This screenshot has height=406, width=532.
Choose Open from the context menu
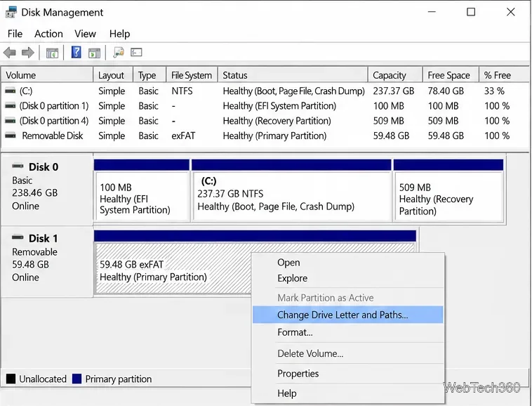pos(348,263)
